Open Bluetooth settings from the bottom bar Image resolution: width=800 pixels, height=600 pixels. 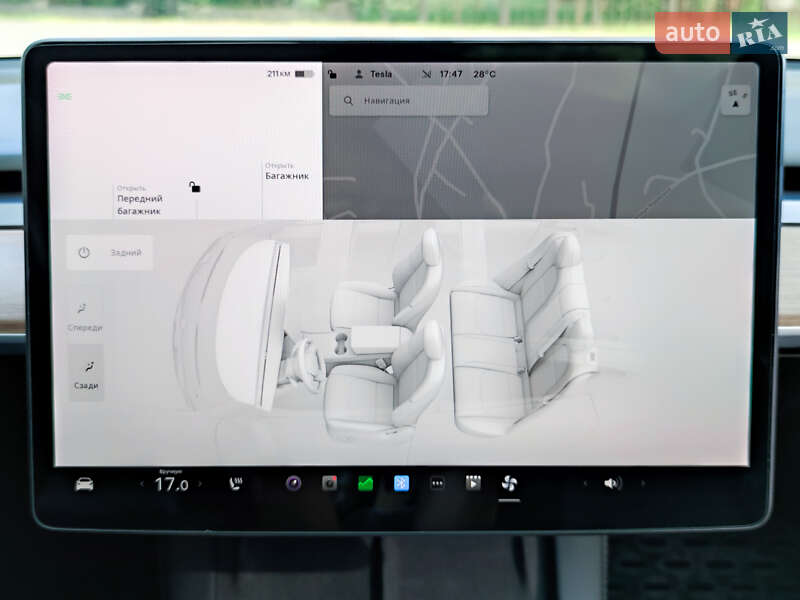[402, 485]
